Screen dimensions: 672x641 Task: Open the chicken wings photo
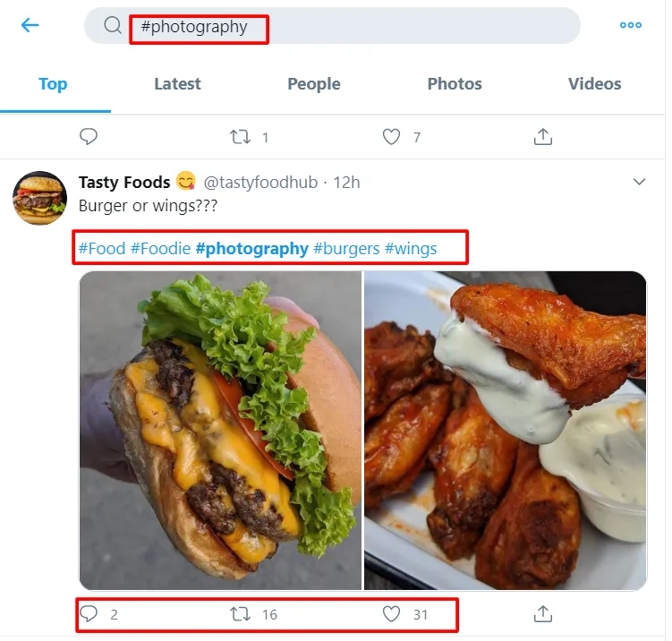[x=506, y=431]
